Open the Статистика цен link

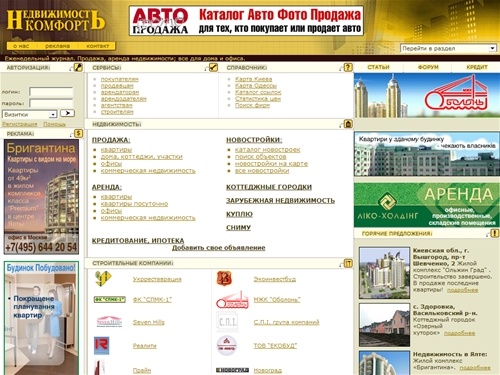258,99
